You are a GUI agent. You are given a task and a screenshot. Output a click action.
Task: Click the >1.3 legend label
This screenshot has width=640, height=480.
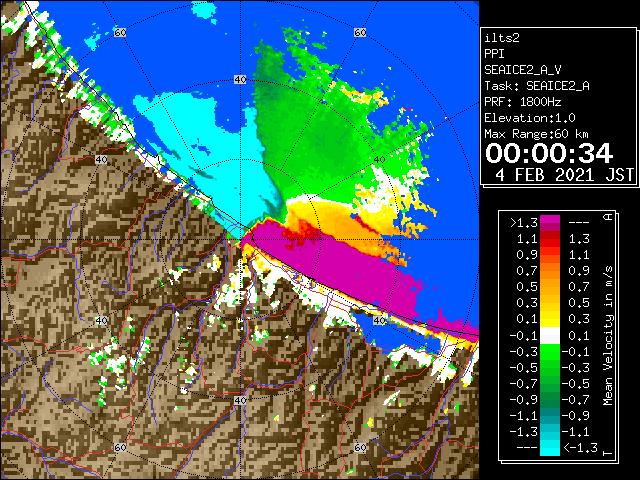(524, 223)
